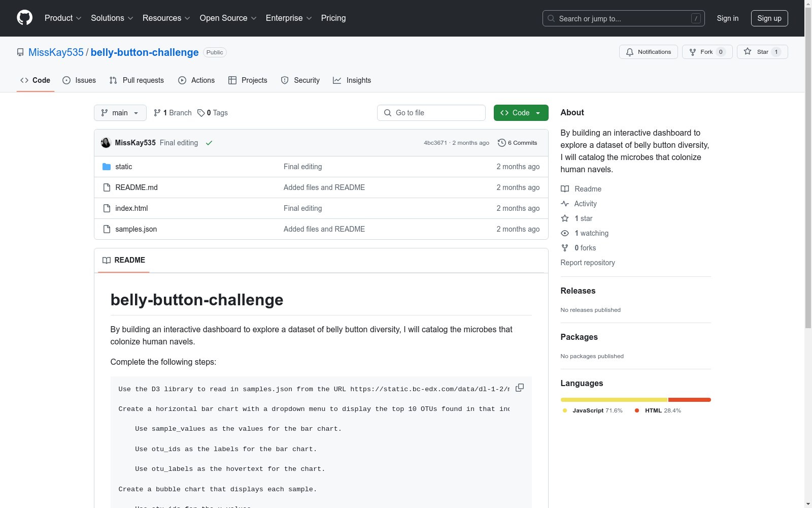Click Added files and README on README.md row
The height and width of the screenshot is (508, 812).
tap(324, 187)
